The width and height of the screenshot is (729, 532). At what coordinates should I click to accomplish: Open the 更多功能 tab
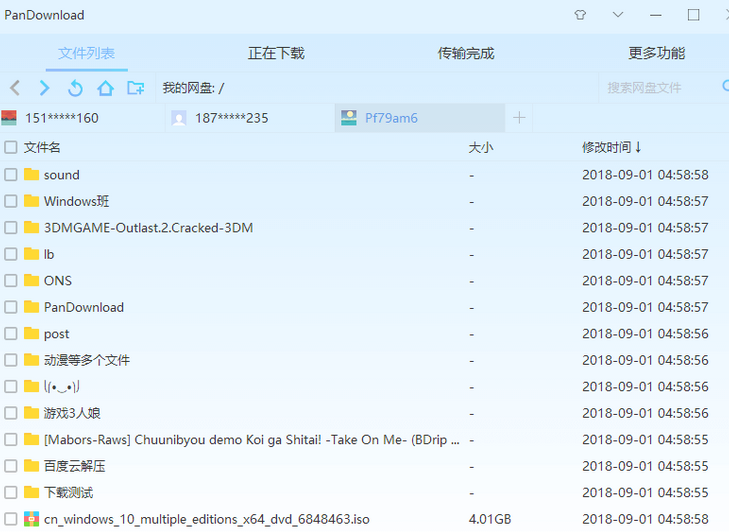tap(656, 53)
